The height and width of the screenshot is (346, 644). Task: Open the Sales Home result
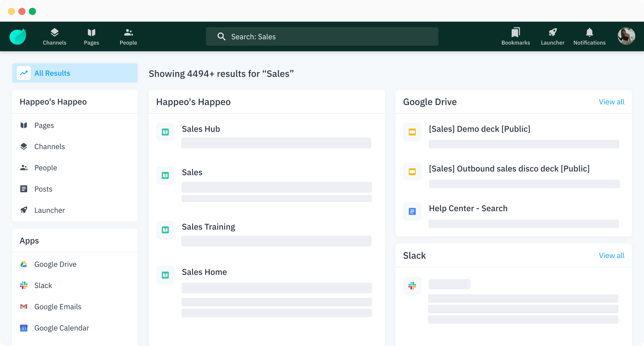coord(204,272)
